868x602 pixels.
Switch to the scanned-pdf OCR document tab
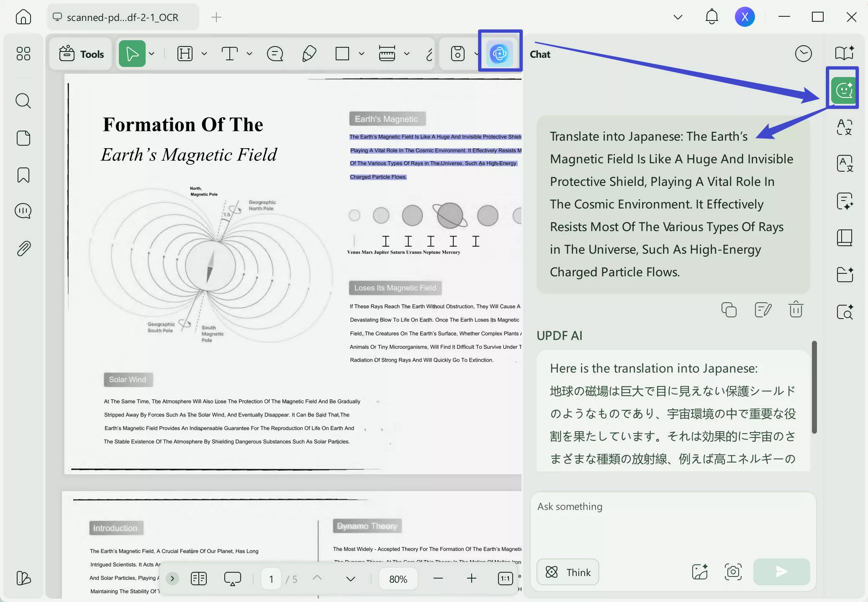[123, 17]
